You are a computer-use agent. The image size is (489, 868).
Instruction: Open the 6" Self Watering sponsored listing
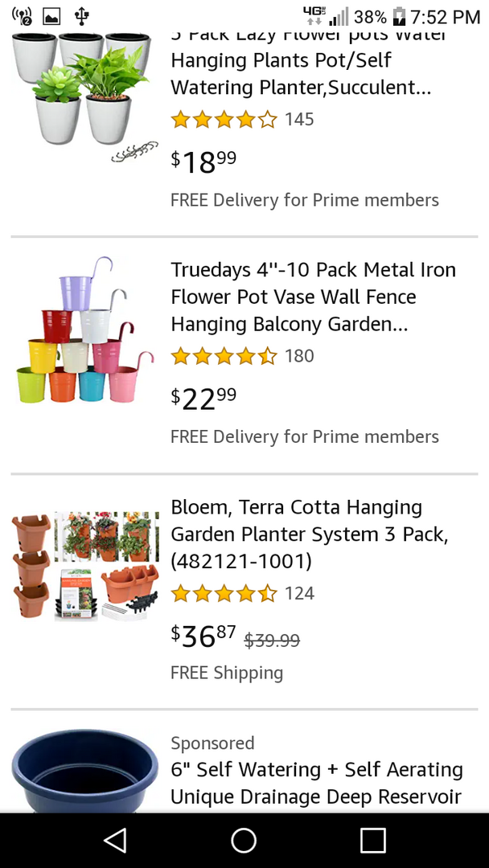[316, 782]
